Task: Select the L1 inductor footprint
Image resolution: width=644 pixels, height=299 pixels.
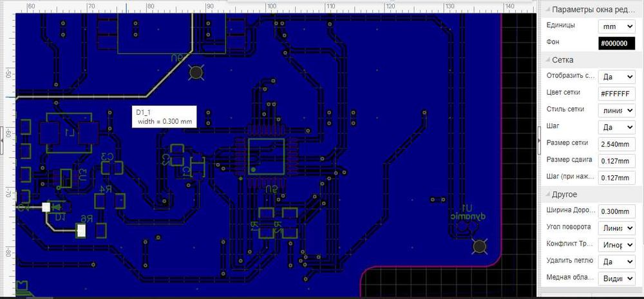Action: click(x=69, y=133)
